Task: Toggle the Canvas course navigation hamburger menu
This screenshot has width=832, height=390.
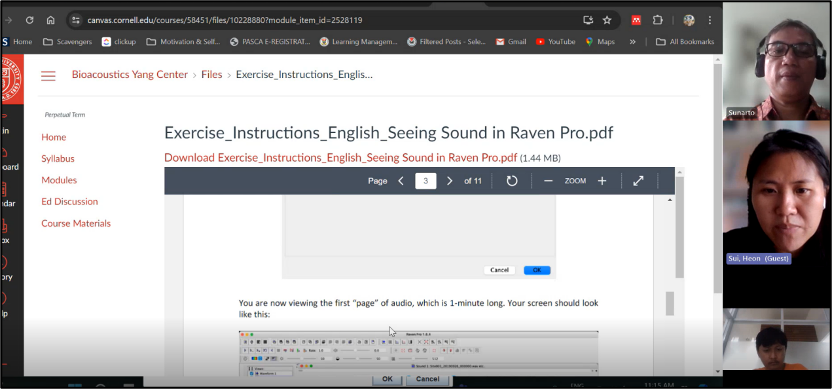Action: [x=48, y=75]
